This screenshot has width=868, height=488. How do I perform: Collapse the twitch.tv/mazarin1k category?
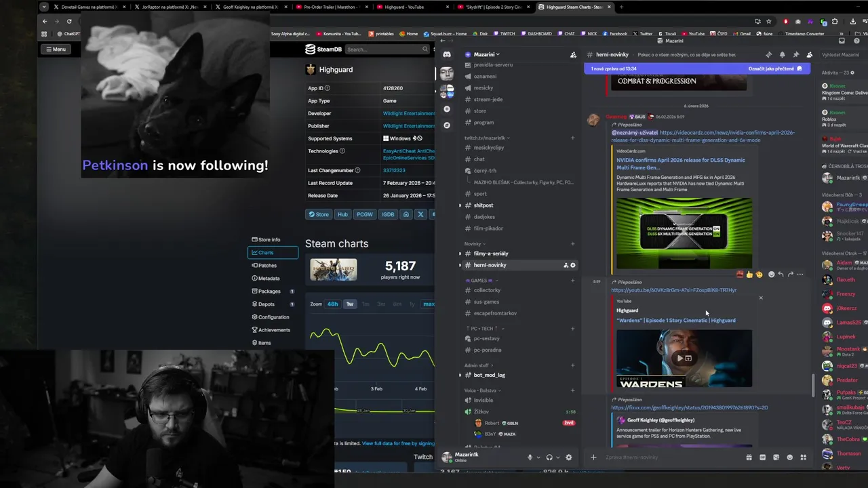pyautogui.click(x=487, y=138)
